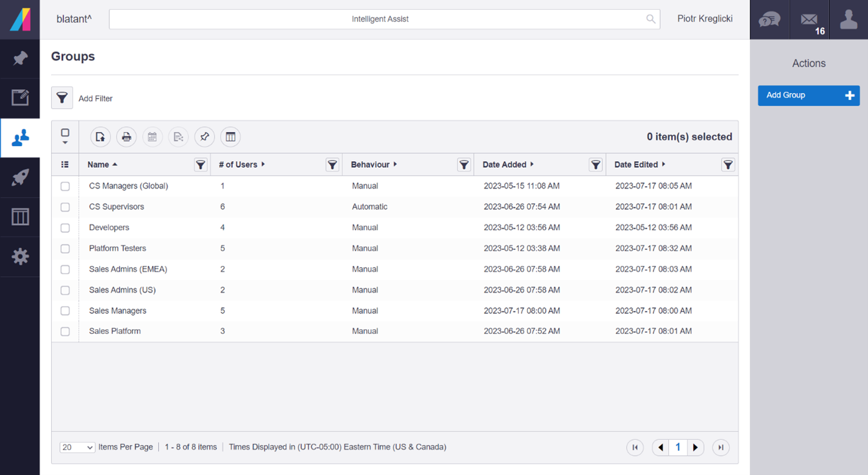Viewport: 868px width, 475px height.
Task: Open the help chat bubbles icon
Action: [769, 19]
